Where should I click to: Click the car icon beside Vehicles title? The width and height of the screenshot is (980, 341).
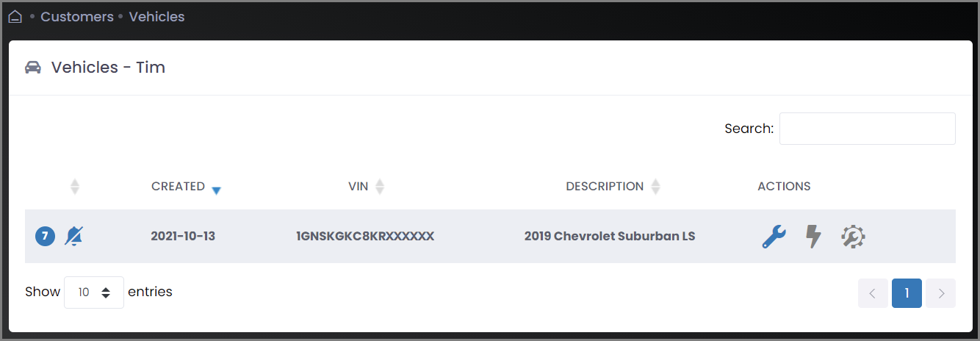33,68
